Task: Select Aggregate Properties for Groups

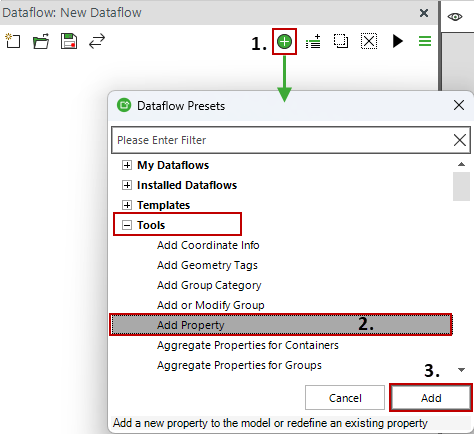Action: 239,365
